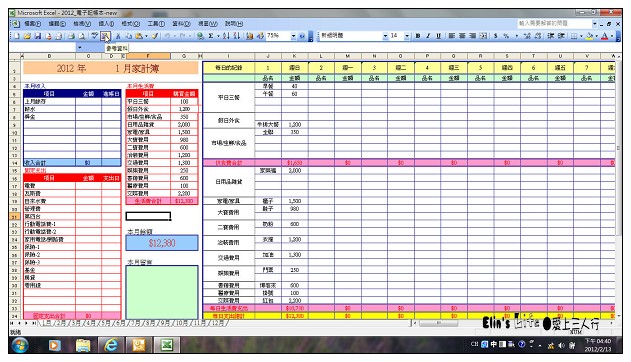Apply Currency style with the $ icon
This screenshot has width=631, height=362.
pos(495,36)
